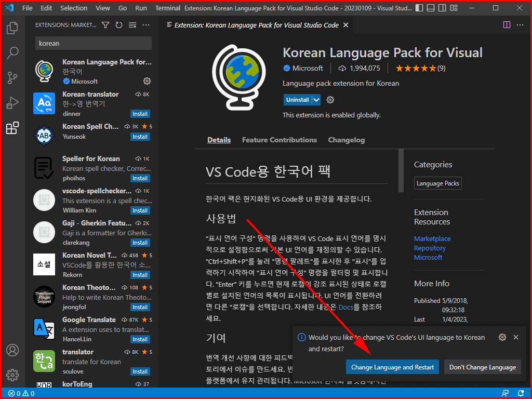Select Korean Theotown extension by jeongfol
This screenshot has width=532, height=399.
coord(92,297)
